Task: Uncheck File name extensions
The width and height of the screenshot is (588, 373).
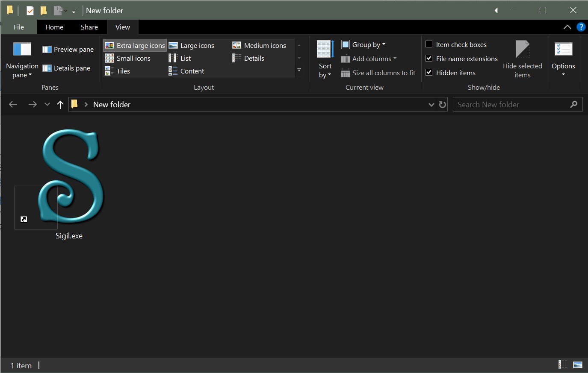Action: pos(461,59)
